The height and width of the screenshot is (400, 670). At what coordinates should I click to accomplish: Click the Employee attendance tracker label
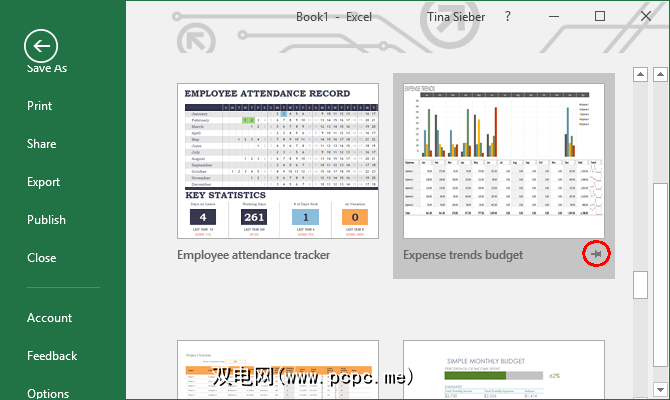click(x=253, y=255)
